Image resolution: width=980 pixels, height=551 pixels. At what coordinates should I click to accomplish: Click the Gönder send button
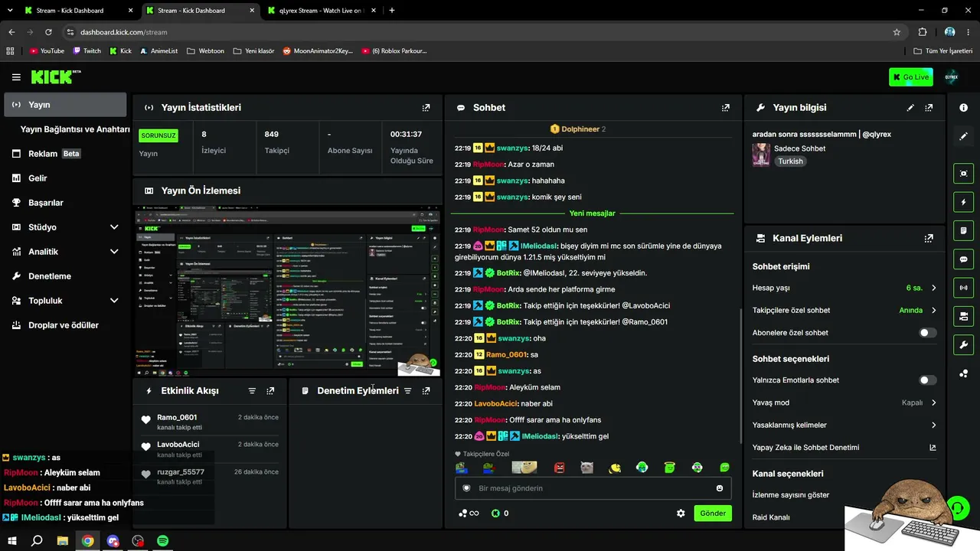[x=712, y=514]
